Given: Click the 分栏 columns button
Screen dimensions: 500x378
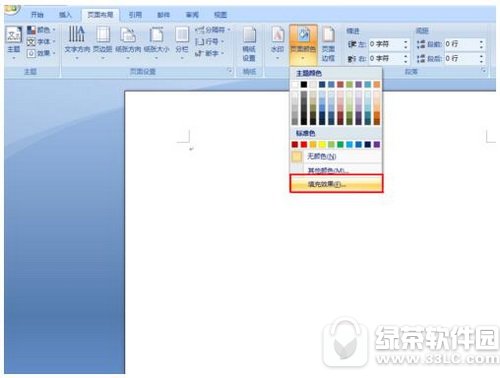Looking at the screenshot, I should [x=182, y=43].
